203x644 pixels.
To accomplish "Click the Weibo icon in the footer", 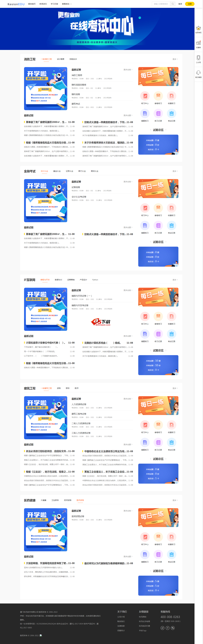I will point(162,628).
